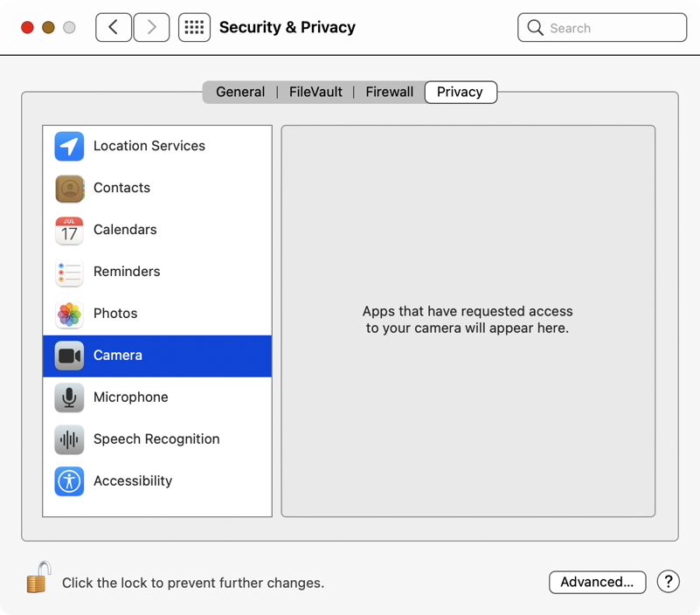Click the Location Services arrow icon
The width and height of the screenshot is (700, 615).
click(69, 146)
